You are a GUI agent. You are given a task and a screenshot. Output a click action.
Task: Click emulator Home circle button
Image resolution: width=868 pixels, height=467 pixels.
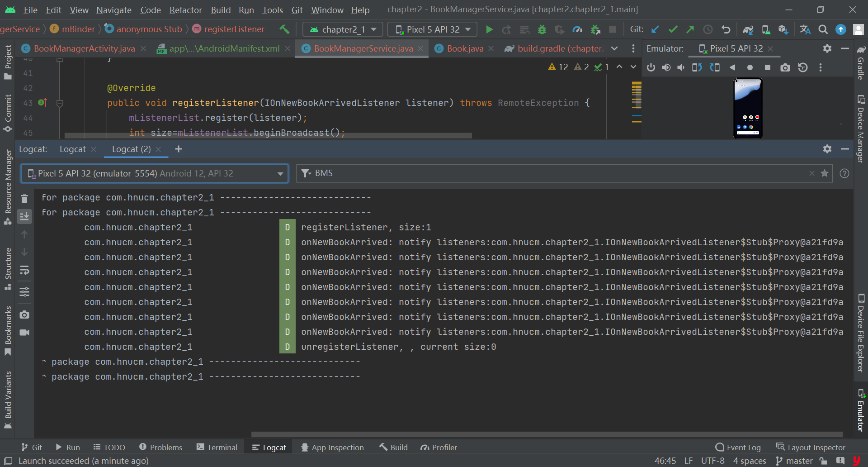click(x=750, y=67)
